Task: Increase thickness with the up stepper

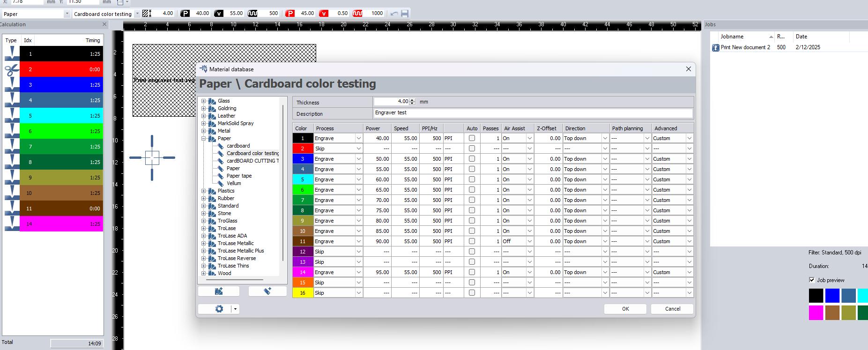Action: (x=412, y=100)
